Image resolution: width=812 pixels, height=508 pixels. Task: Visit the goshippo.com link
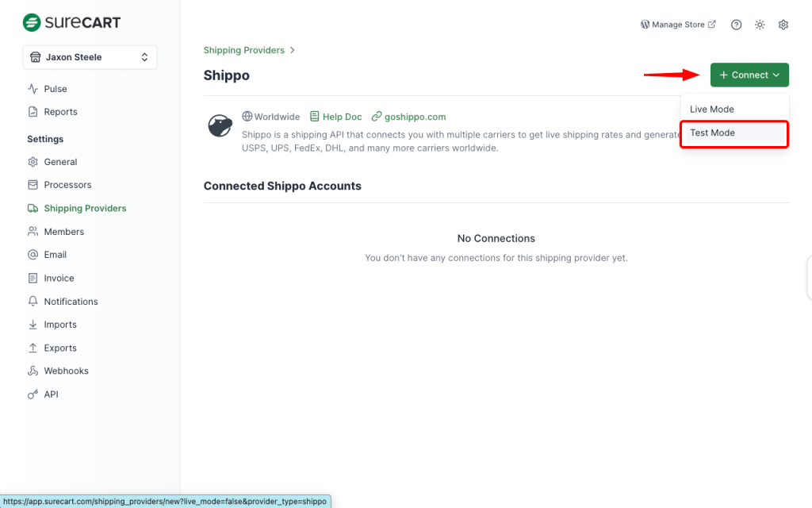[408, 117]
